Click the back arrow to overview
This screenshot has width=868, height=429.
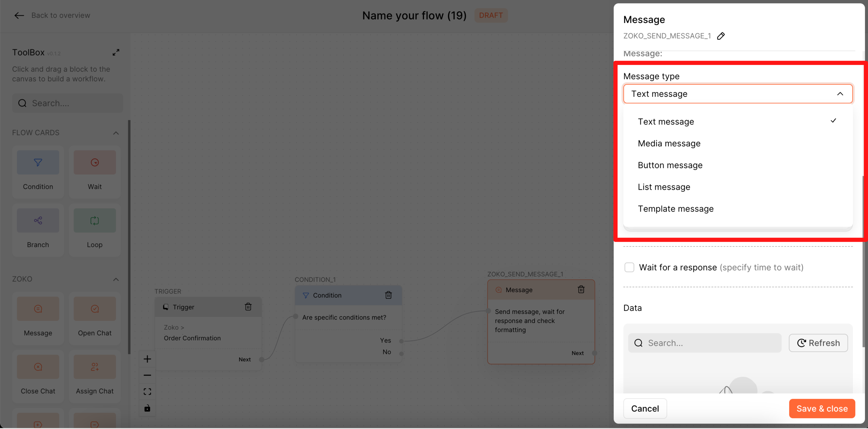pos(19,15)
